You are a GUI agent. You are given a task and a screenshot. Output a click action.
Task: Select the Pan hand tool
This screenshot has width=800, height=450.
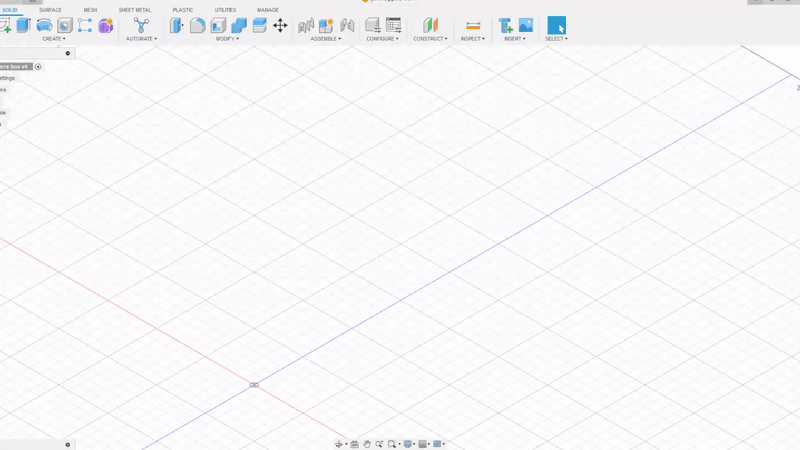[x=367, y=444]
